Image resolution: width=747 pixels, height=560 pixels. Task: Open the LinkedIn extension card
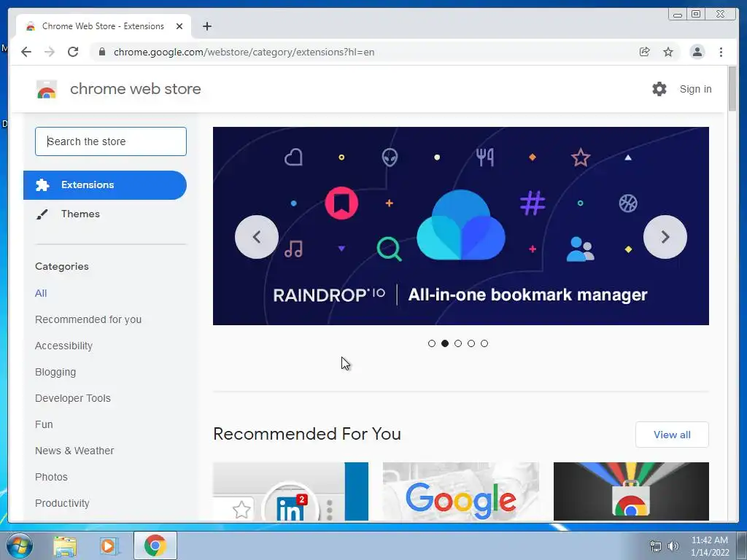pyautogui.click(x=290, y=491)
